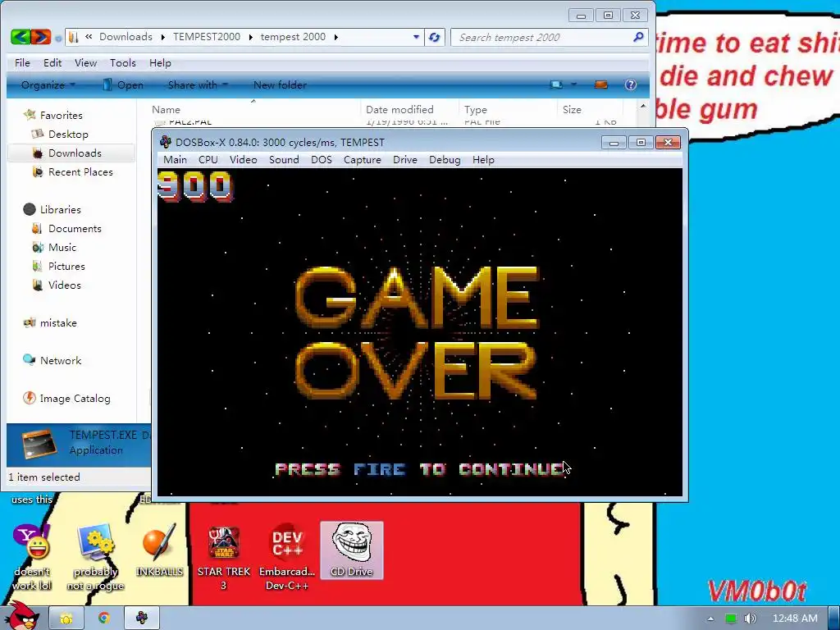Click the Explorer back arrow button

click(21, 37)
